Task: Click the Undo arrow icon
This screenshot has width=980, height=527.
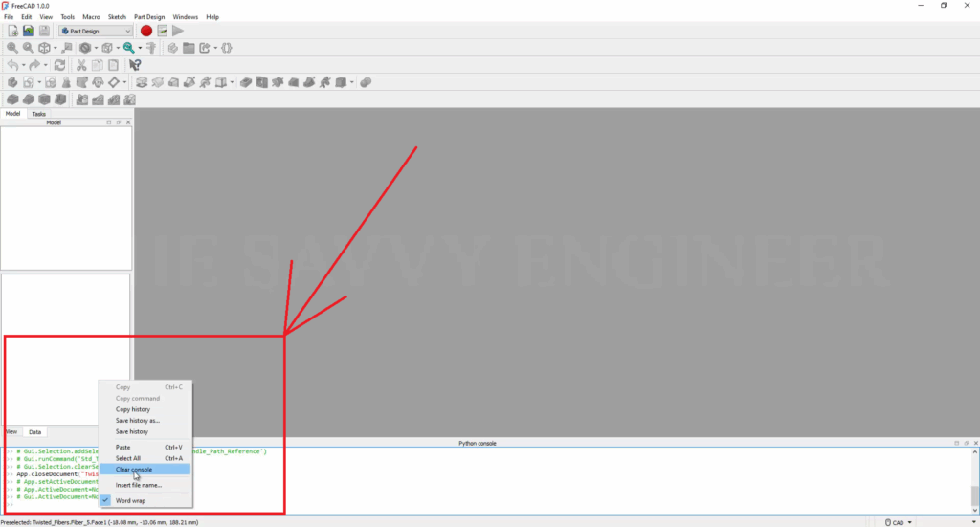Action: [12, 65]
